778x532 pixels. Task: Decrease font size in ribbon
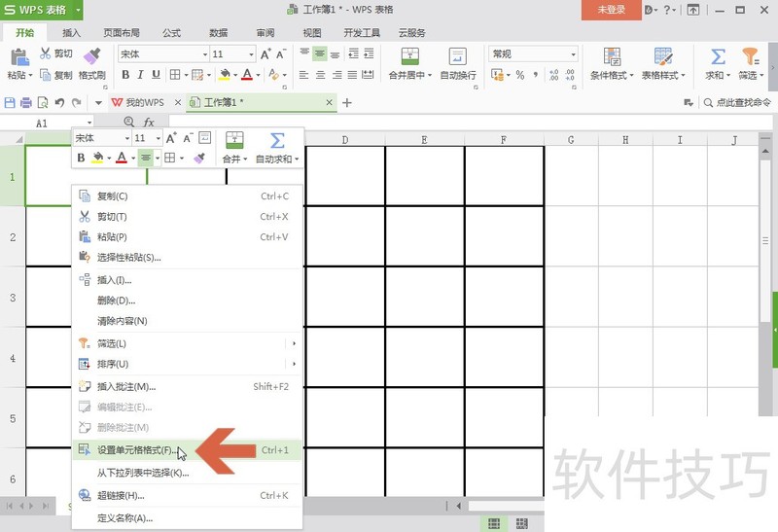tap(281, 54)
